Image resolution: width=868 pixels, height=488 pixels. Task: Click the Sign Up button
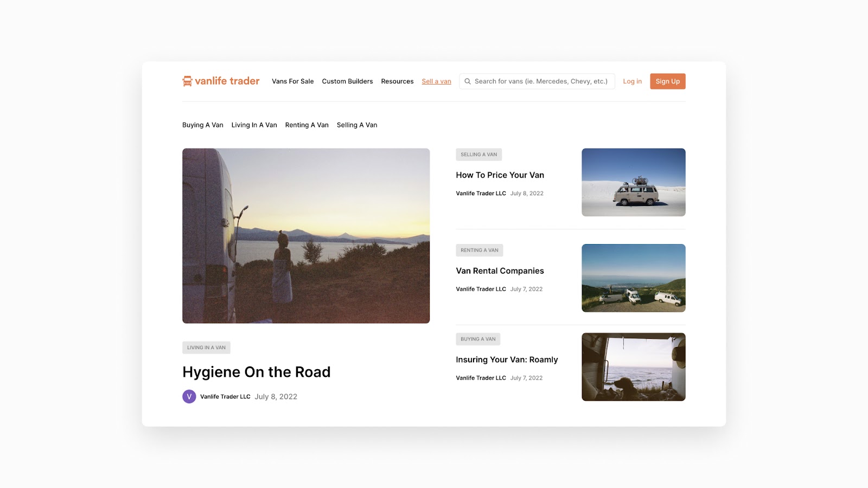(668, 81)
